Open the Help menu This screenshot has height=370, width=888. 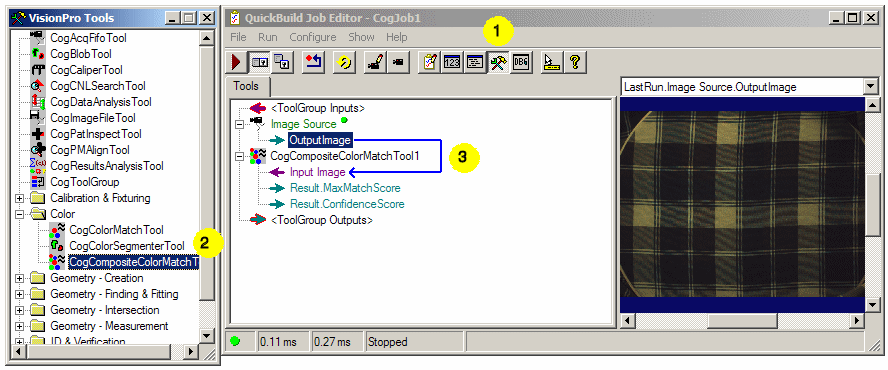point(396,37)
